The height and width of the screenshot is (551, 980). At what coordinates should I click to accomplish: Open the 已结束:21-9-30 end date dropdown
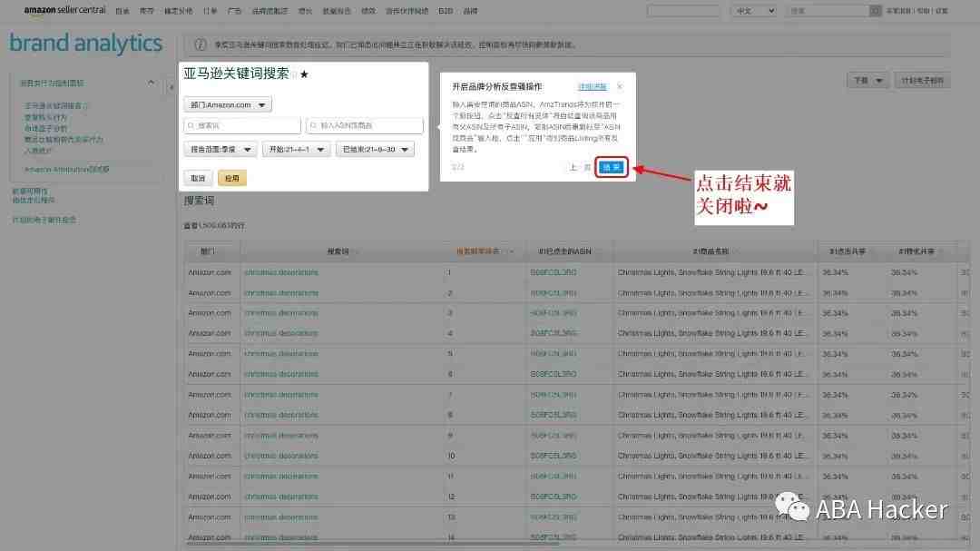[x=375, y=150]
